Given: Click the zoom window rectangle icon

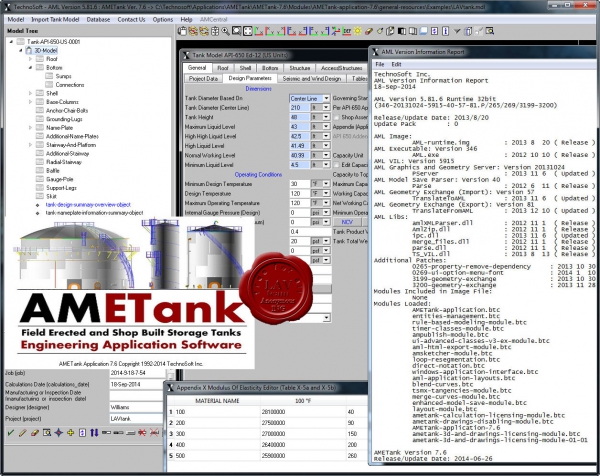Looking at the screenshot, I should [x=236, y=31].
